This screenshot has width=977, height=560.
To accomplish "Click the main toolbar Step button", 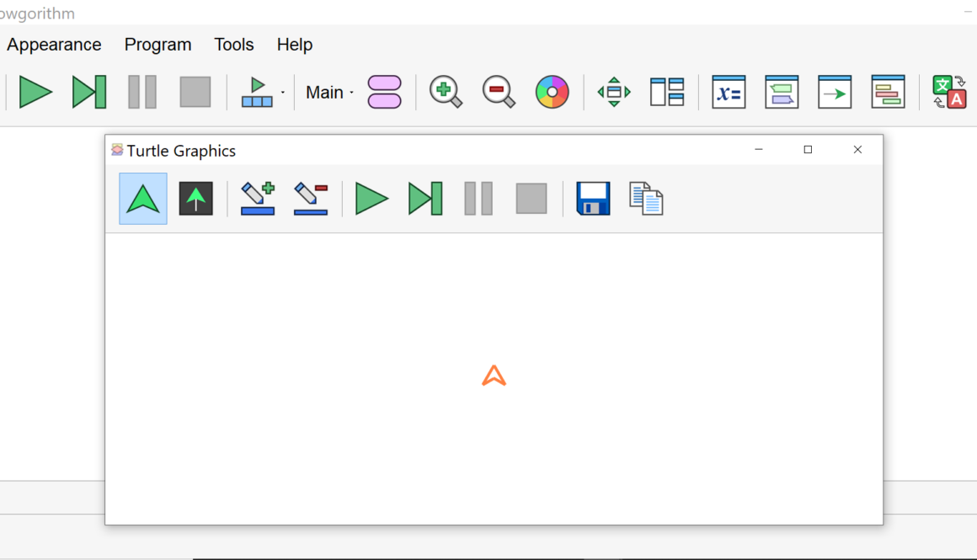I will click(x=89, y=92).
